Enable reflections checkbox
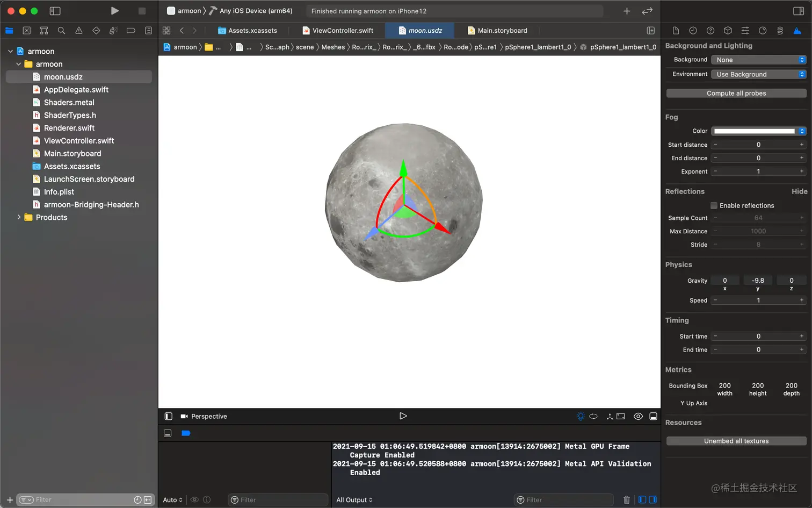This screenshot has height=508, width=812. pyautogui.click(x=714, y=205)
